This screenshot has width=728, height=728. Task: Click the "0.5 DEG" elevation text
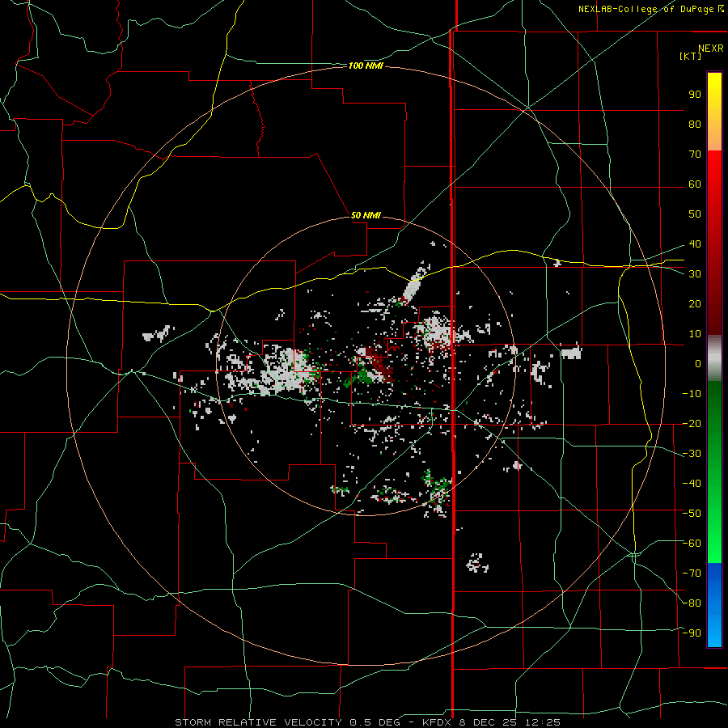pyautogui.click(x=382, y=722)
